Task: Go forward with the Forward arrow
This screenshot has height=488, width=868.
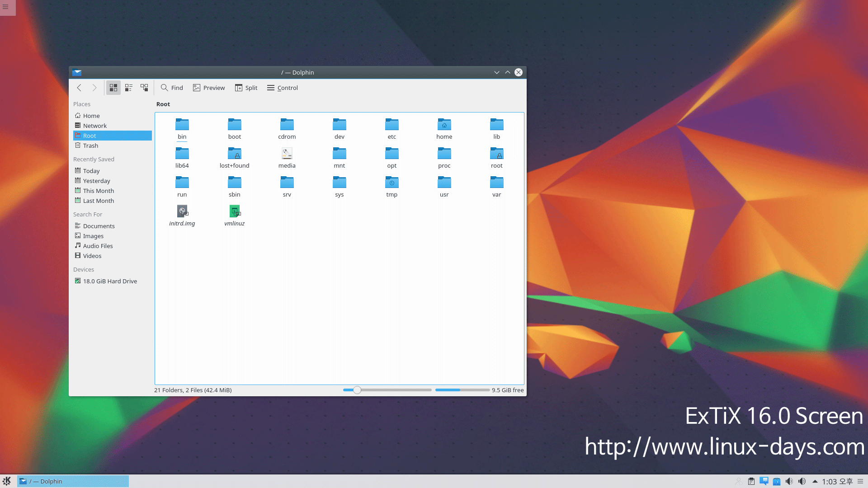Action: [x=94, y=88]
